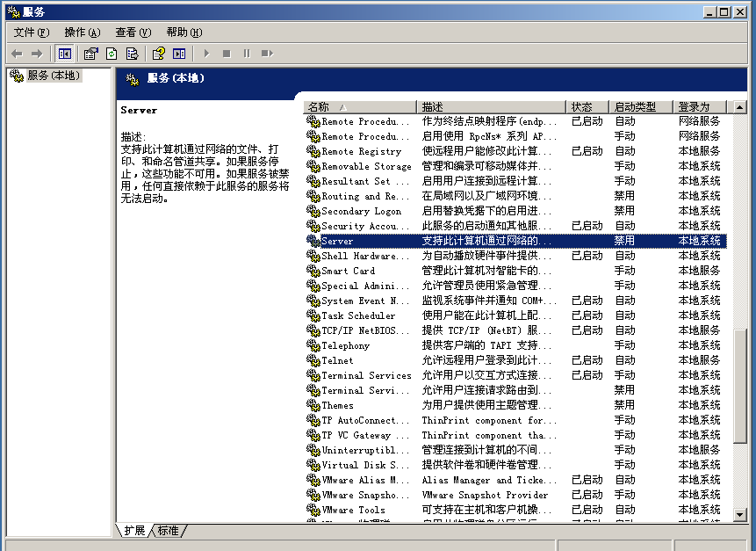This screenshot has width=756, height=551.
Task: Open the Properties toolbar icon
Action: [90, 54]
